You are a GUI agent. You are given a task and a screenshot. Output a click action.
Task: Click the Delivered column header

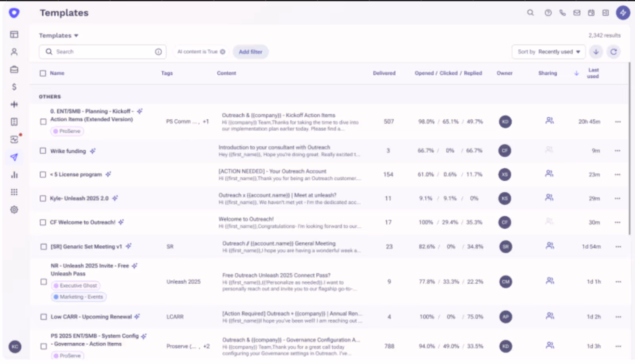coord(384,73)
